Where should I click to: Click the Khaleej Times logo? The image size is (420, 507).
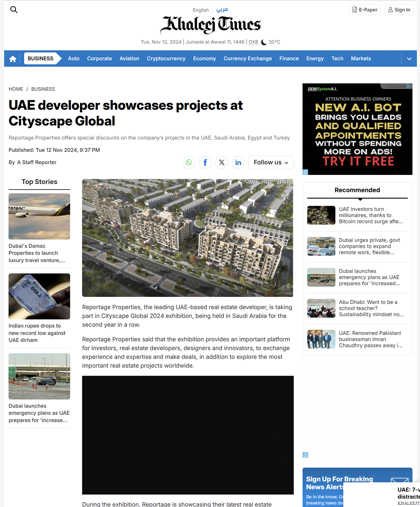pos(210,25)
